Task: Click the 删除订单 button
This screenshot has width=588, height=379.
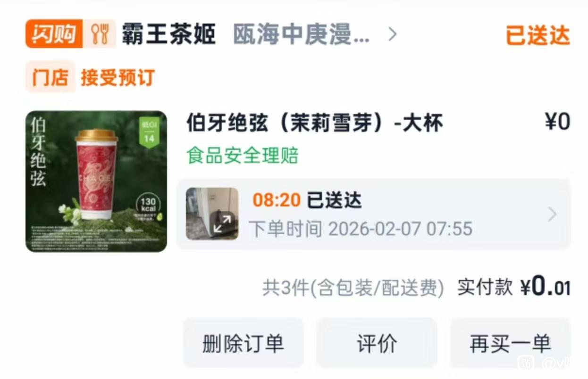Action: 243,343
